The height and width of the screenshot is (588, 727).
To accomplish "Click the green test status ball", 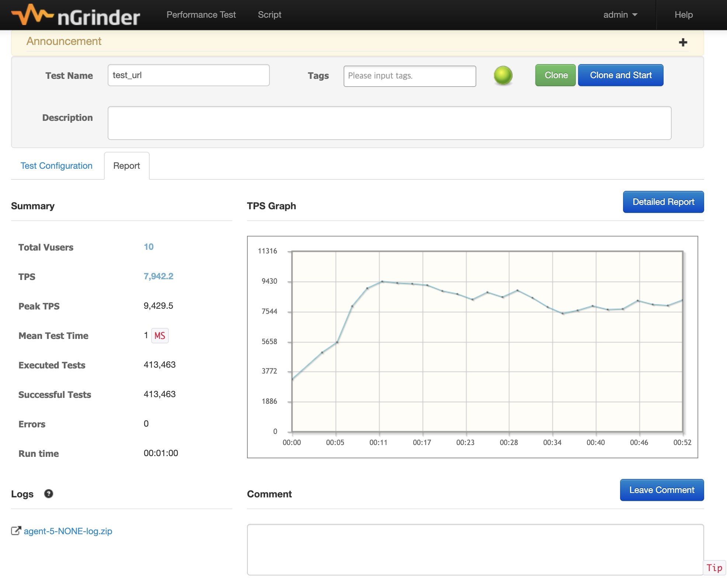I will [503, 76].
